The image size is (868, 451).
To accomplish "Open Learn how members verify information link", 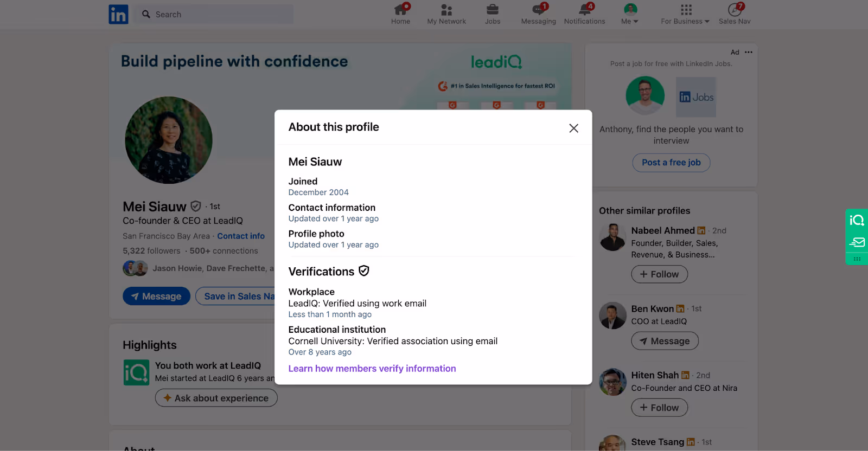I will [372, 369].
